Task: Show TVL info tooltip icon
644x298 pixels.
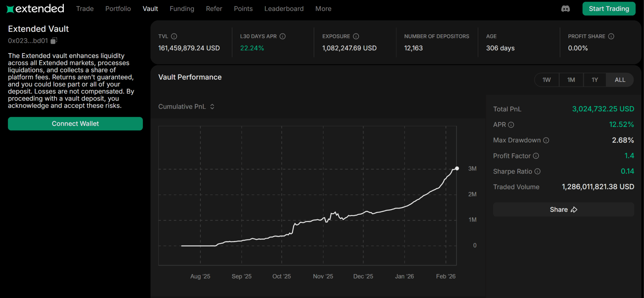Action: tap(174, 36)
